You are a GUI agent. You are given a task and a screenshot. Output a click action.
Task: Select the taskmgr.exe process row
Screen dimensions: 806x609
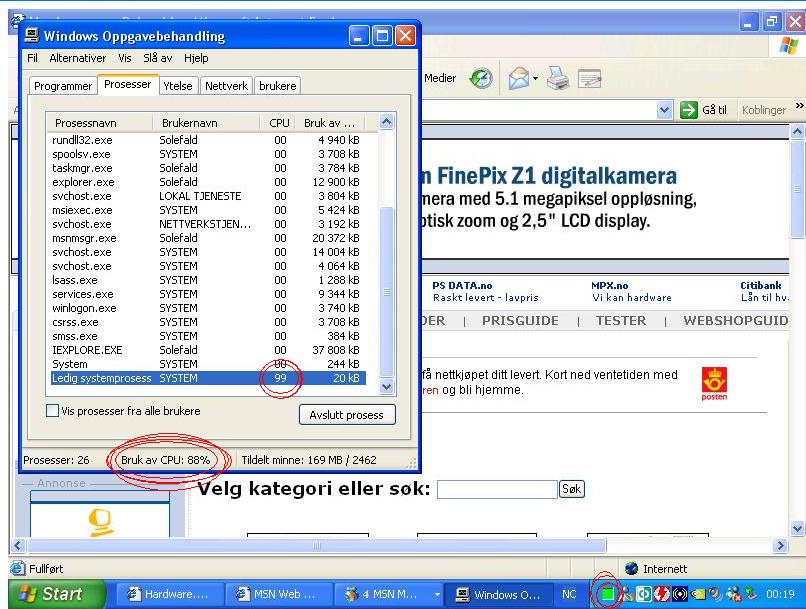(207, 168)
